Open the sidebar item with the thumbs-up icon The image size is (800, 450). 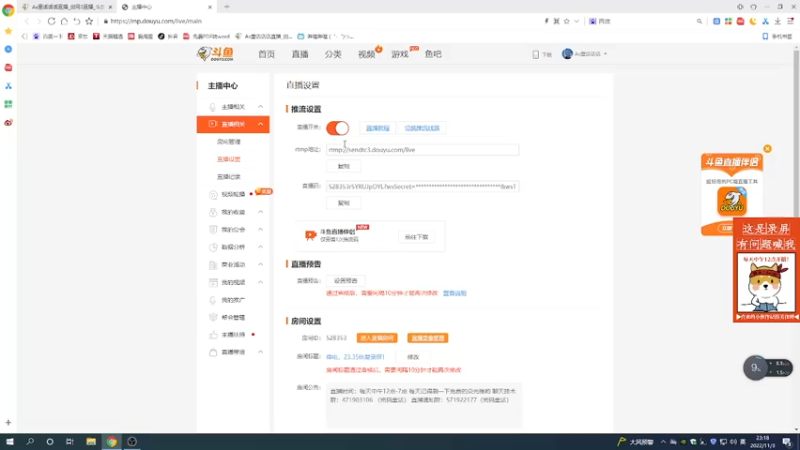tap(233, 335)
